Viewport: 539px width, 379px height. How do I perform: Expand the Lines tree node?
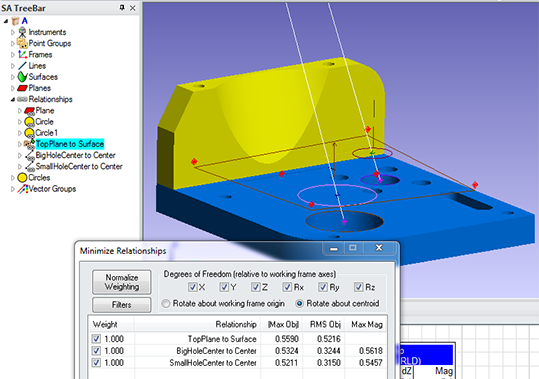(13, 66)
